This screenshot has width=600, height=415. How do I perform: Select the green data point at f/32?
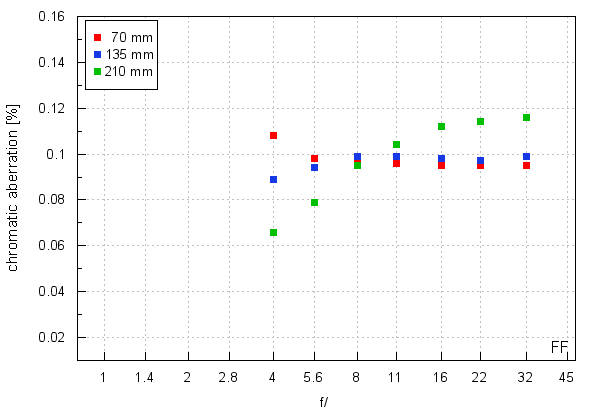pyautogui.click(x=526, y=117)
